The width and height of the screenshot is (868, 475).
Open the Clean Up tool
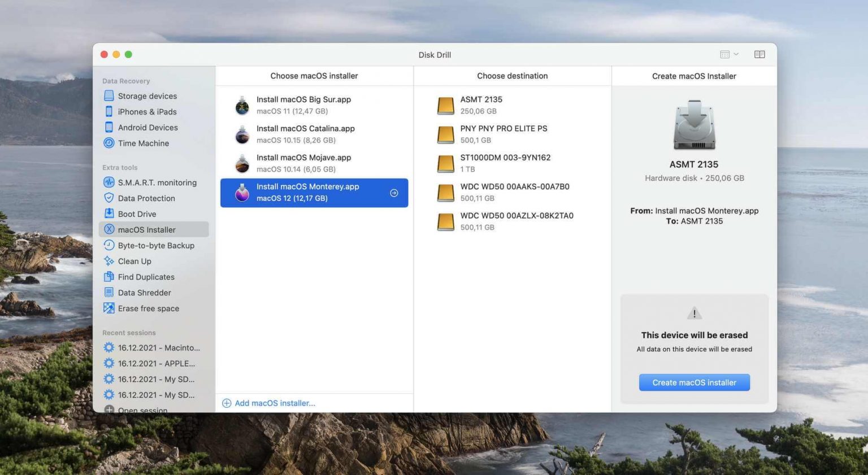pos(134,261)
